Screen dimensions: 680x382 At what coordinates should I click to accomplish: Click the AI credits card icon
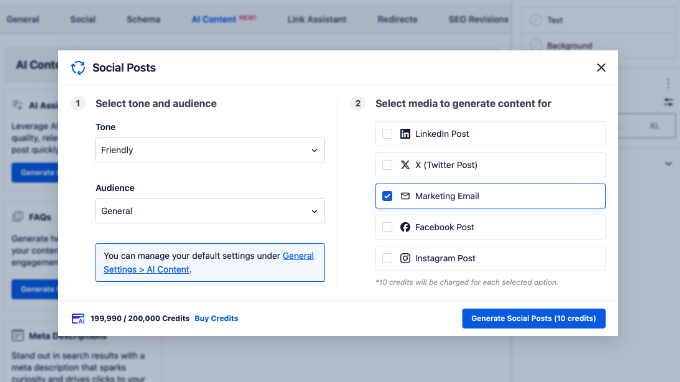point(78,319)
